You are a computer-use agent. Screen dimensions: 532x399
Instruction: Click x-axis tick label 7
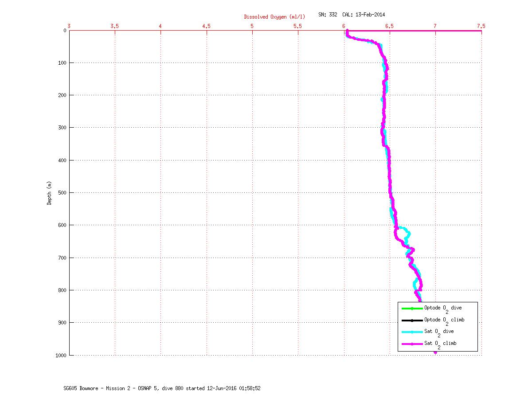click(x=435, y=26)
